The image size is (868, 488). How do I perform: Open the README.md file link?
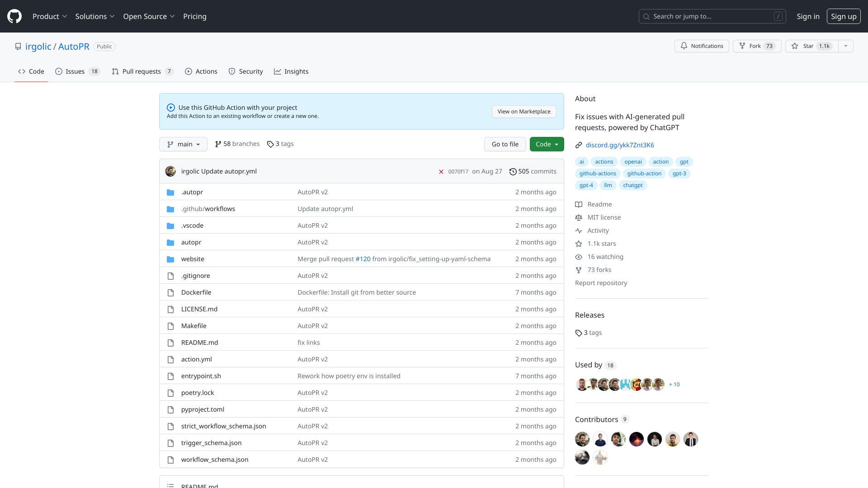pyautogui.click(x=200, y=342)
